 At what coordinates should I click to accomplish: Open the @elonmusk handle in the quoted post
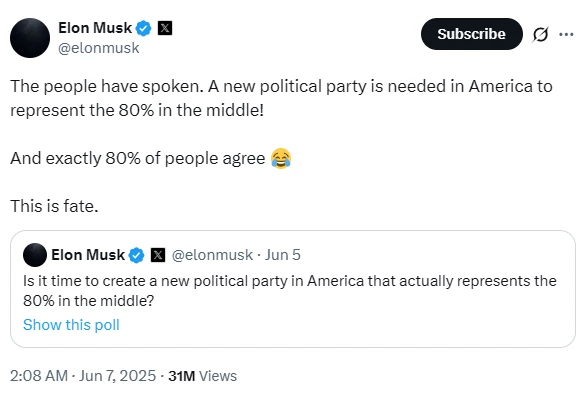212,255
